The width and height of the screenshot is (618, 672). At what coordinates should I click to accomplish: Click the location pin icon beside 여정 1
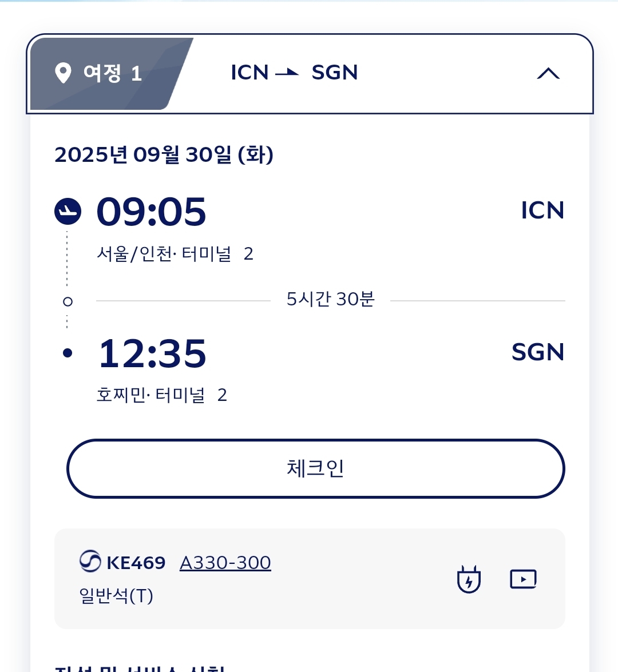point(63,73)
